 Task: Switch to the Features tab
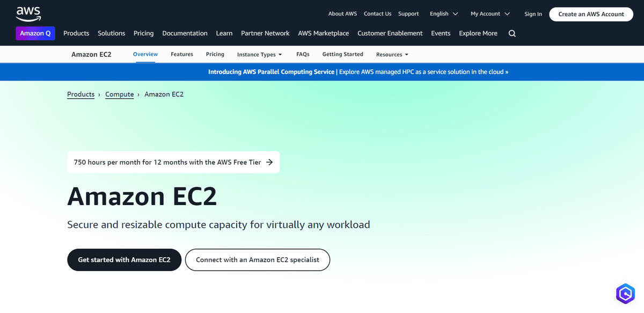pyautogui.click(x=182, y=54)
